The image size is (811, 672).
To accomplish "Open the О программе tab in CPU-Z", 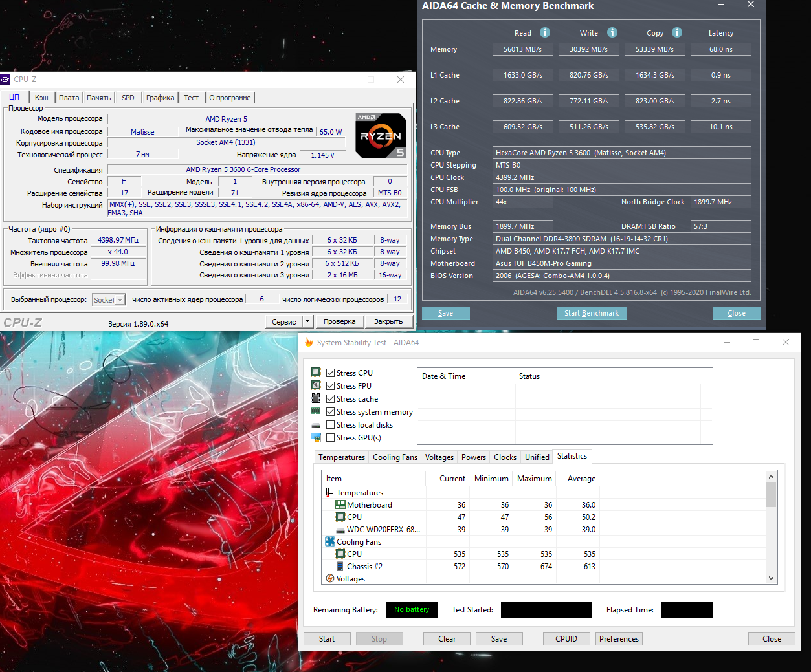I will coord(230,98).
